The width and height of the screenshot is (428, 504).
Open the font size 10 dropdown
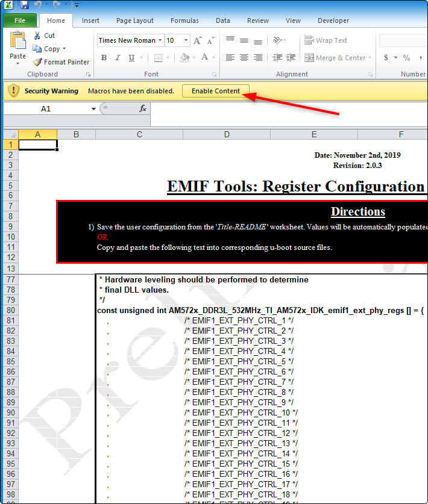point(186,40)
